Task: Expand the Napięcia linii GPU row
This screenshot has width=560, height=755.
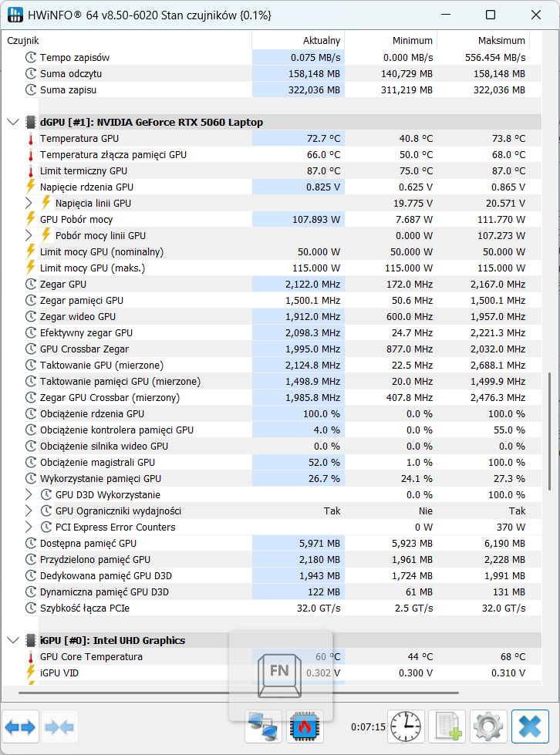Action: (x=29, y=203)
